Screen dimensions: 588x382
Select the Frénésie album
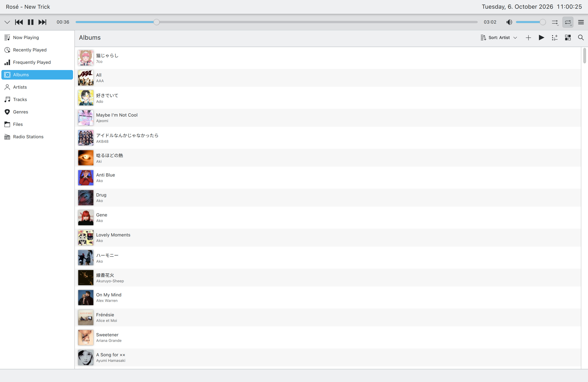tap(328, 317)
